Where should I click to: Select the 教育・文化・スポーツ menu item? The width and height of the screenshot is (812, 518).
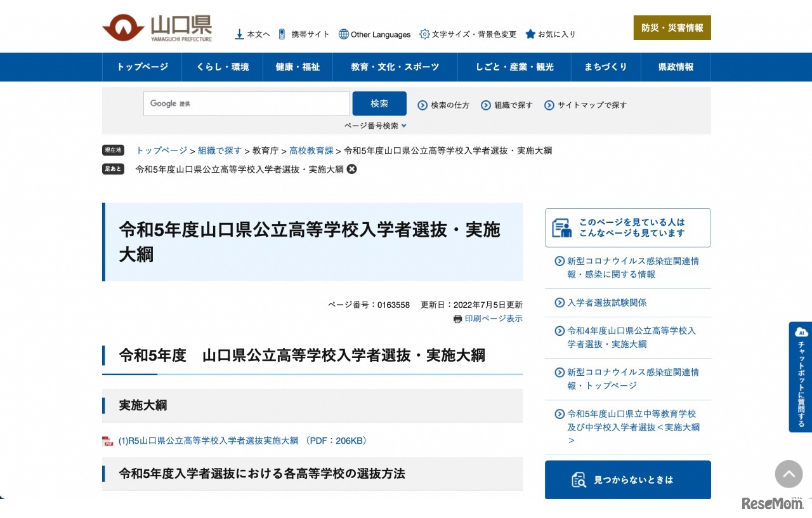tap(395, 67)
